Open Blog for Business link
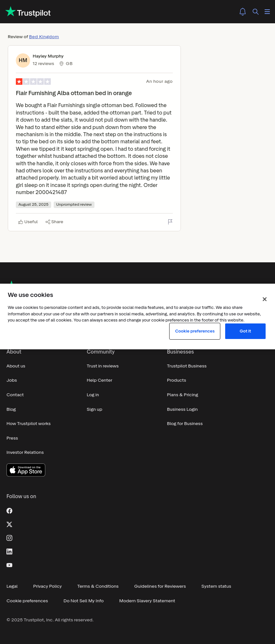Viewport: 275px width, 644px height. 185,424
